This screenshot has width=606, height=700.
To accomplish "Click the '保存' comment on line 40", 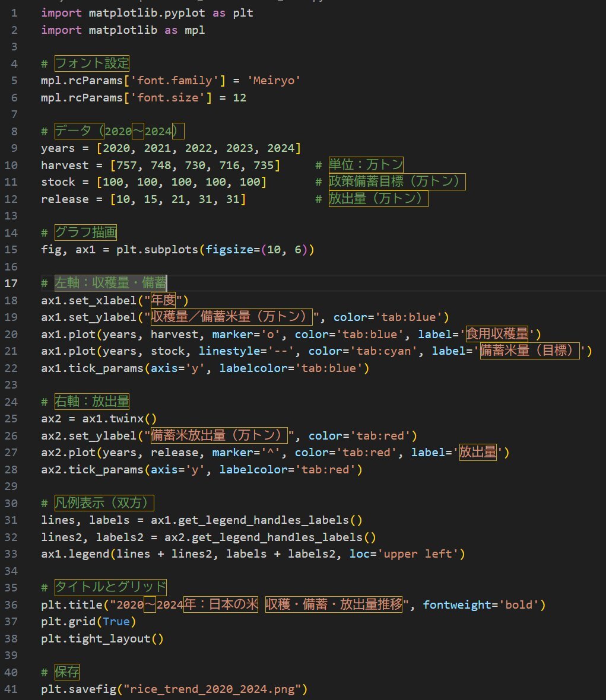I will coord(67,672).
